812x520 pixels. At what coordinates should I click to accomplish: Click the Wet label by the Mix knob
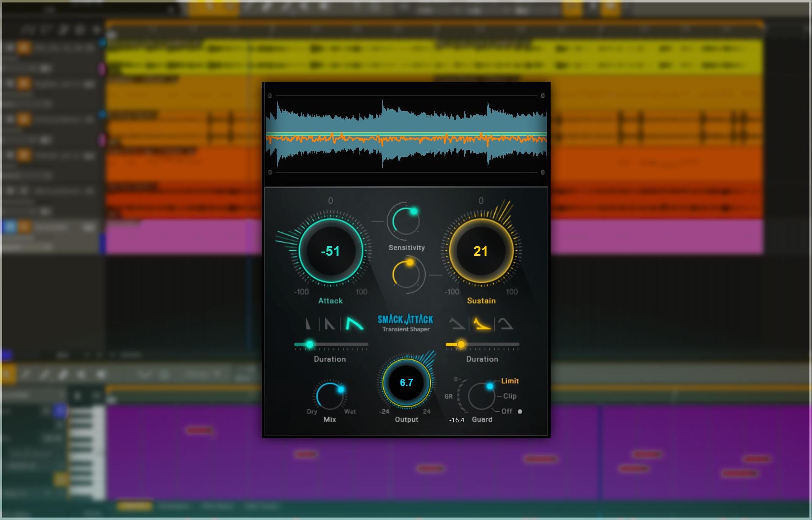click(x=350, y=411)
